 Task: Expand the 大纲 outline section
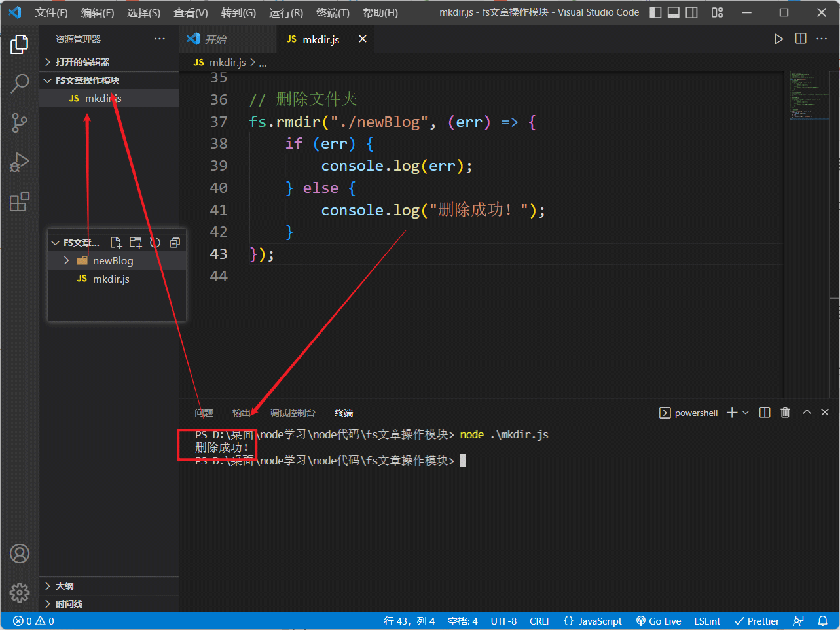point(109,586)
